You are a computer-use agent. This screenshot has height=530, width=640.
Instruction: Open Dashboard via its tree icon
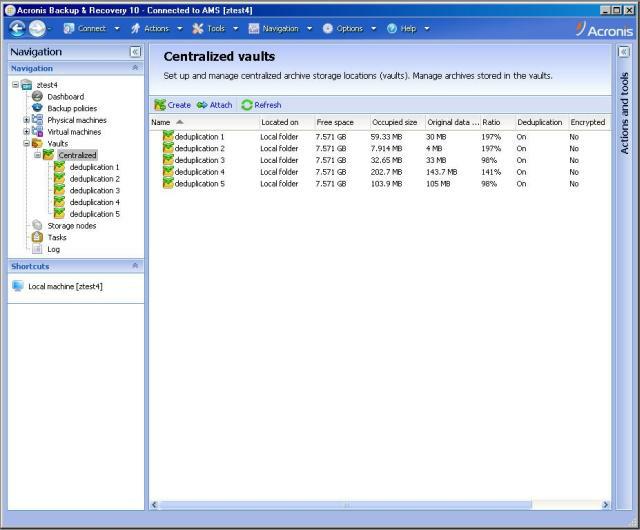tap(37, 96)
